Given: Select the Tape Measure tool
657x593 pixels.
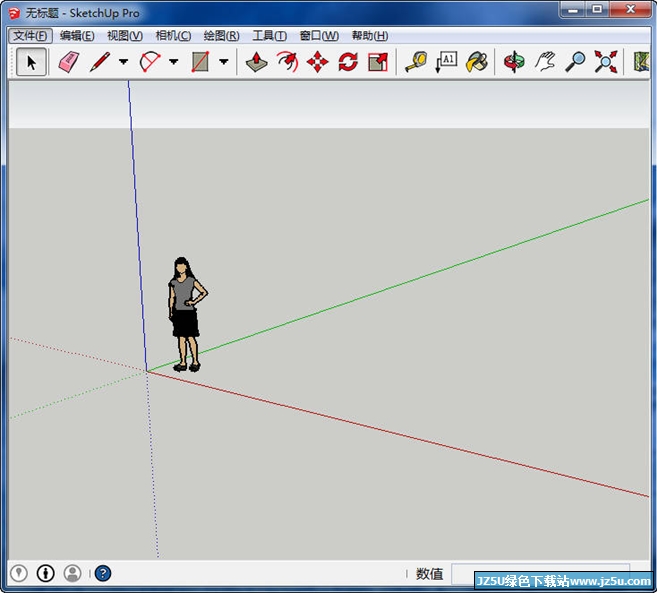Looking at the screenshot, I should [x=416, y=62].
